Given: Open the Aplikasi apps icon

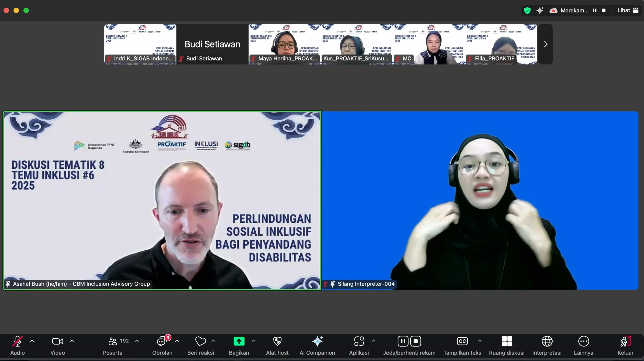Looking at the screenshot, I should pyautogui.click(x=359, y=341).
